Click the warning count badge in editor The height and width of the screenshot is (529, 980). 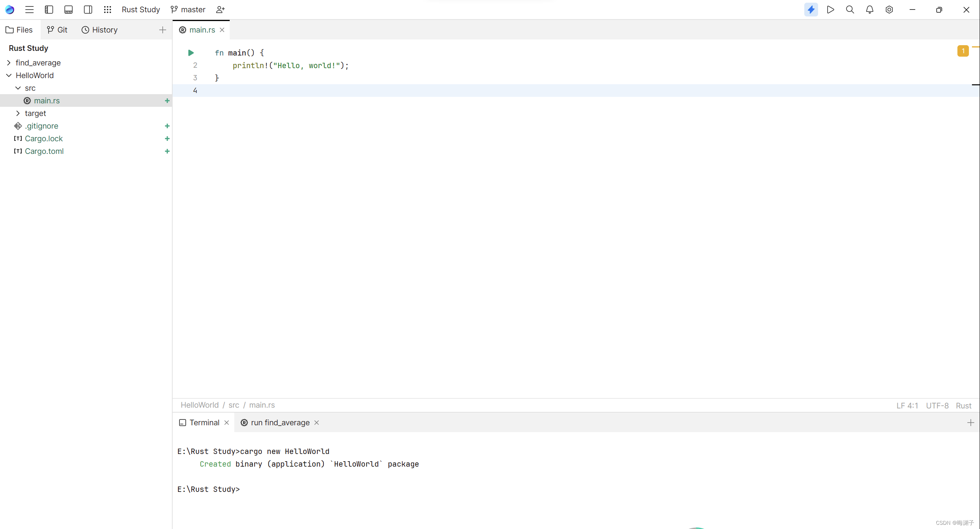(963, 51)
